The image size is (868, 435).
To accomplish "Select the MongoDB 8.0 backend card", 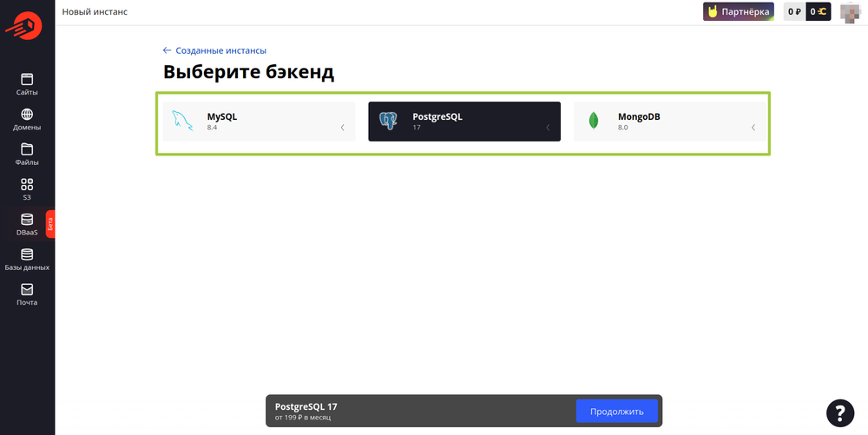I will [x=670, y=122].
